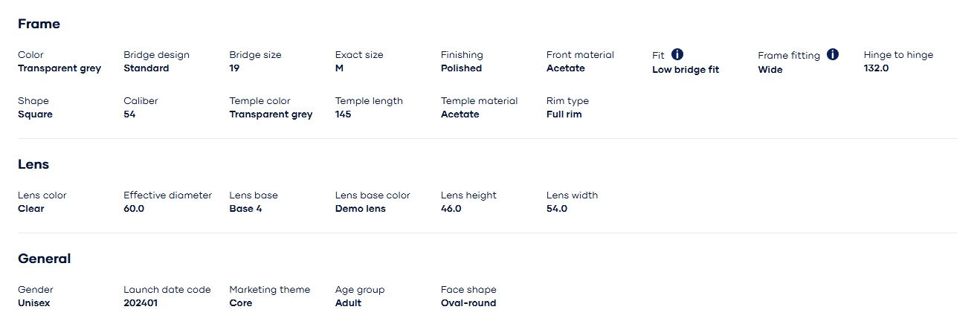Open the Frame fitting info icon

click(833, 54)
